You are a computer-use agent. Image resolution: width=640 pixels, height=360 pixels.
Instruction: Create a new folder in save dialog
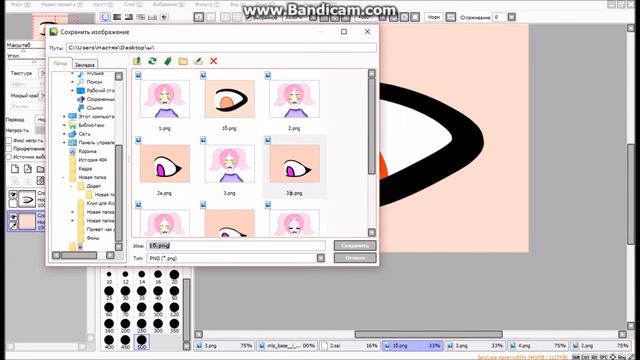tap(183, 61)
